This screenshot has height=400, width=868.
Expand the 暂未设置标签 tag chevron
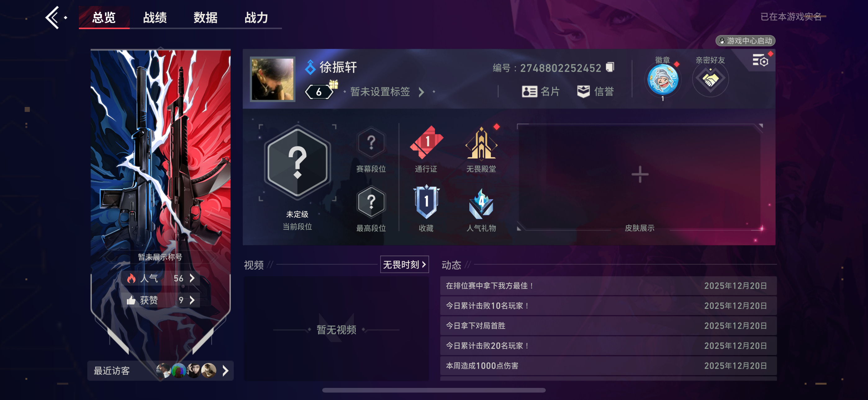coord(421,92)
